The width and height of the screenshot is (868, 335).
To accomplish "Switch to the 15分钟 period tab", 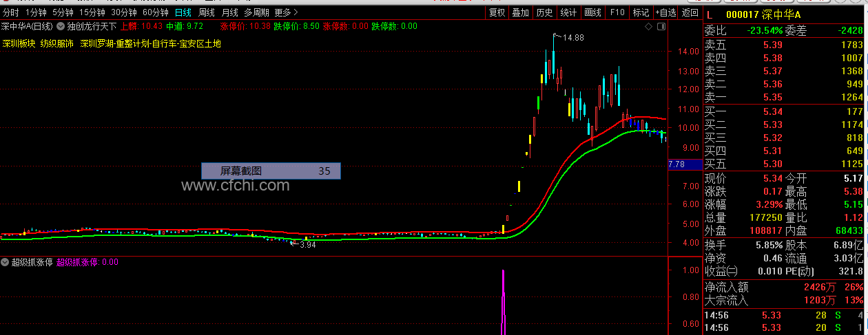I will click(92, 12).
